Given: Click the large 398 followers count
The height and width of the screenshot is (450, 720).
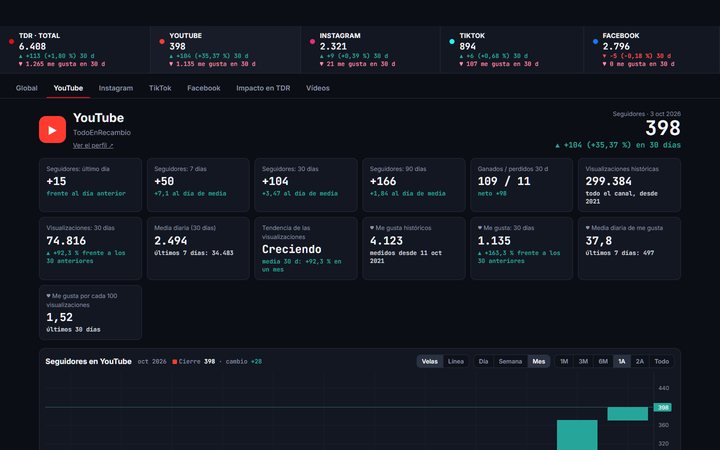Looking at the screenshot, I should (663, 128).
